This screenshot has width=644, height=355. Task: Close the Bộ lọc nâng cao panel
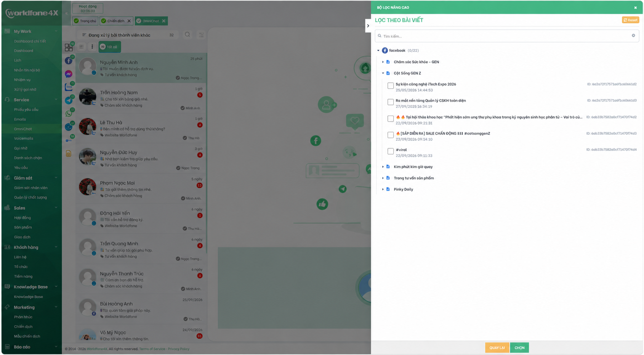click(x=635, y=8)
